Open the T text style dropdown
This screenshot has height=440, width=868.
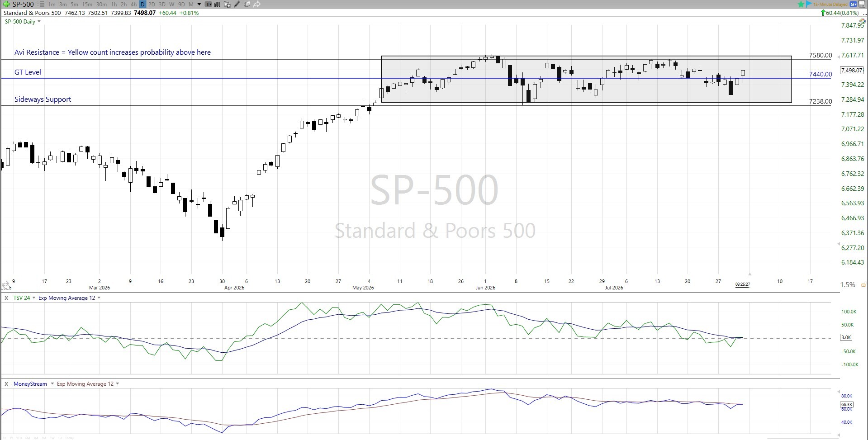pos(208,4)
